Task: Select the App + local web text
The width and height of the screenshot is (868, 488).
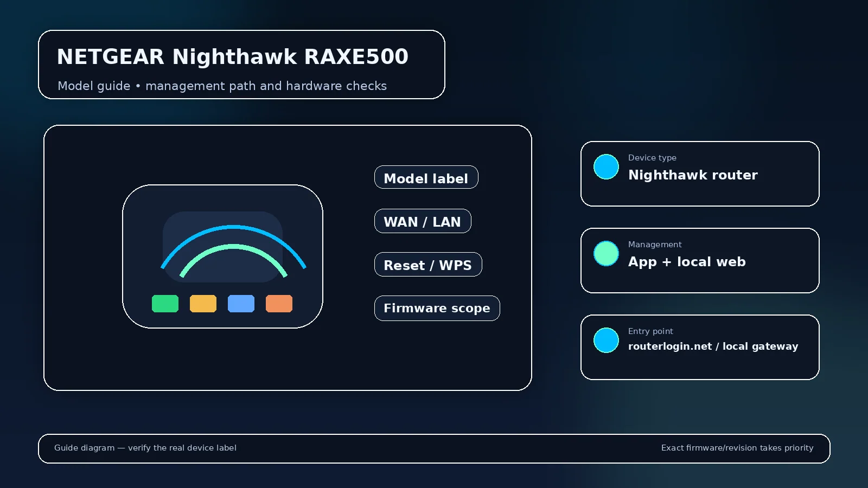Action: coord(687,262)
